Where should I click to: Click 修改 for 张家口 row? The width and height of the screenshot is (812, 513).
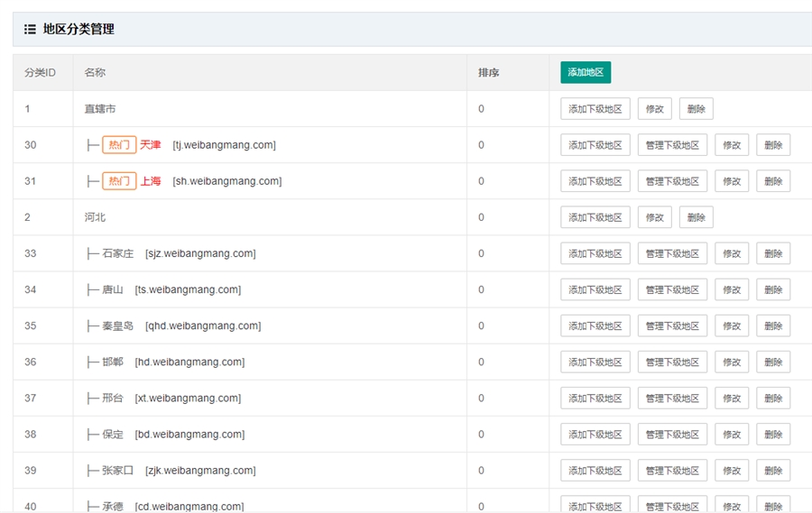point(732,470)
